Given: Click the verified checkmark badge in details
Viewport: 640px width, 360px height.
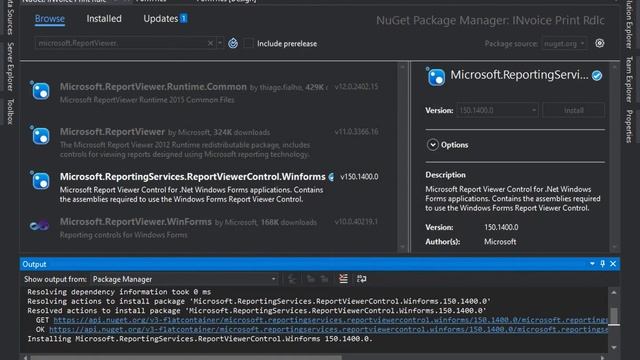Looking at the screenshot, I should coord(597,76).
